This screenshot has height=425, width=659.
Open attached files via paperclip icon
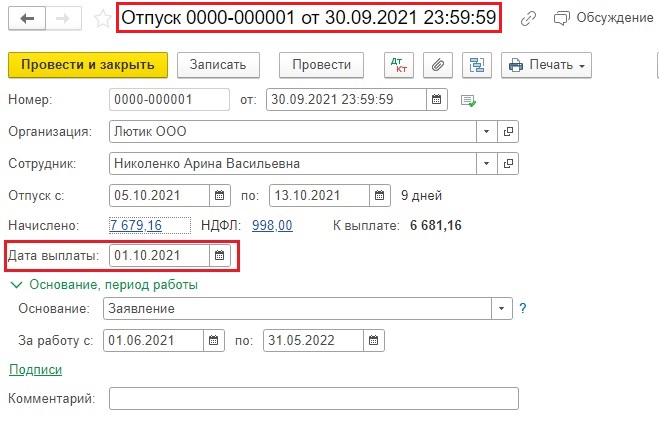click(438, 65)
